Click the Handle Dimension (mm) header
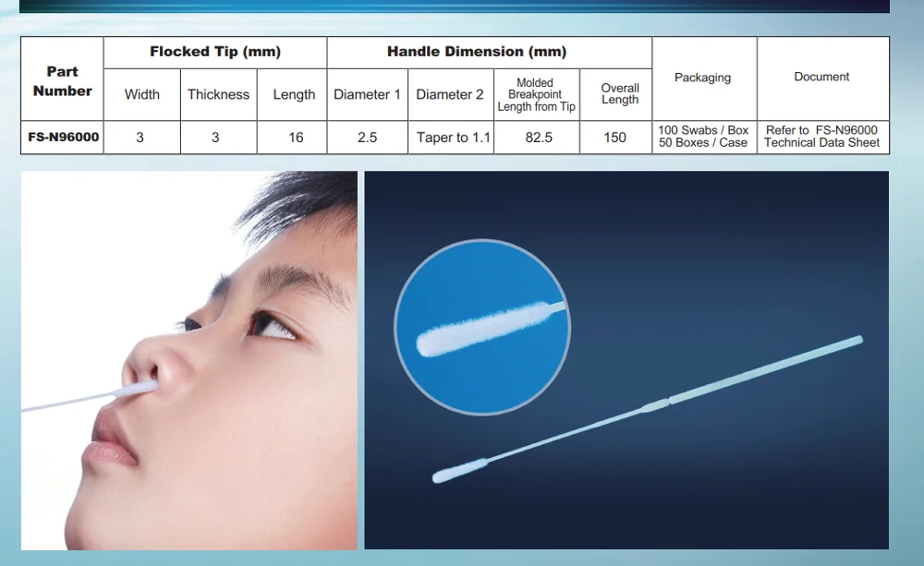 [x=476, y=52]
